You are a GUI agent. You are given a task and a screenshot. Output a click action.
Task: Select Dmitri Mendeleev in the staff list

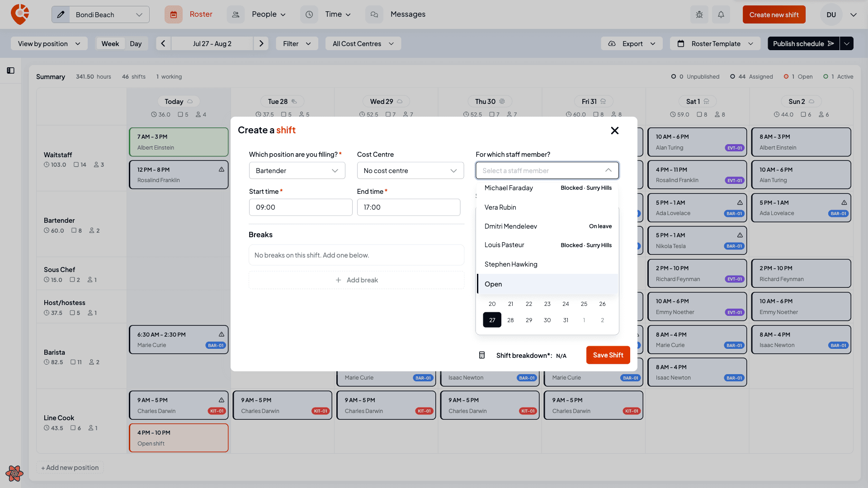point(547,226)
